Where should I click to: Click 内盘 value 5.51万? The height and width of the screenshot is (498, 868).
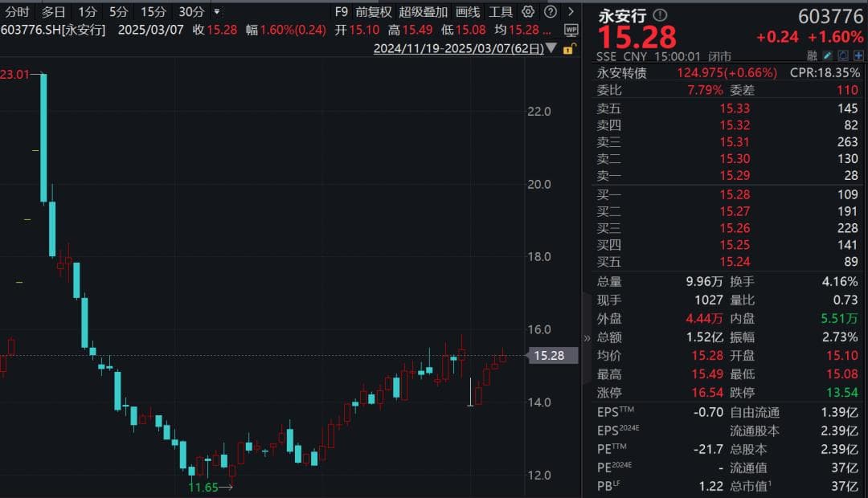point(840,318)
